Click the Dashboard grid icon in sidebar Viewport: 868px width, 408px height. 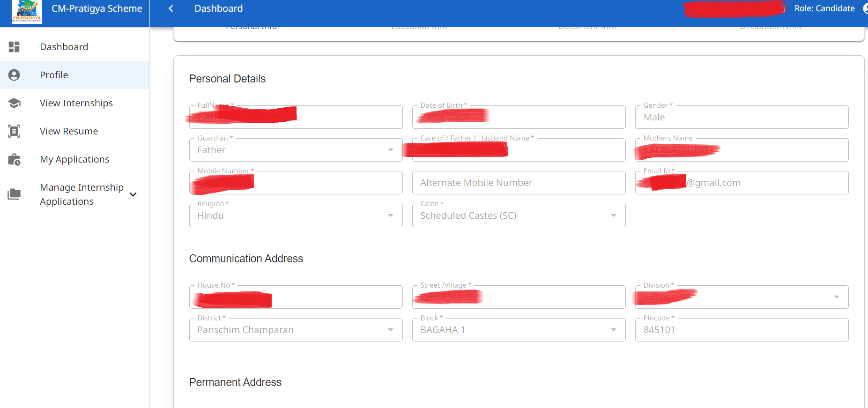[14, 47]
